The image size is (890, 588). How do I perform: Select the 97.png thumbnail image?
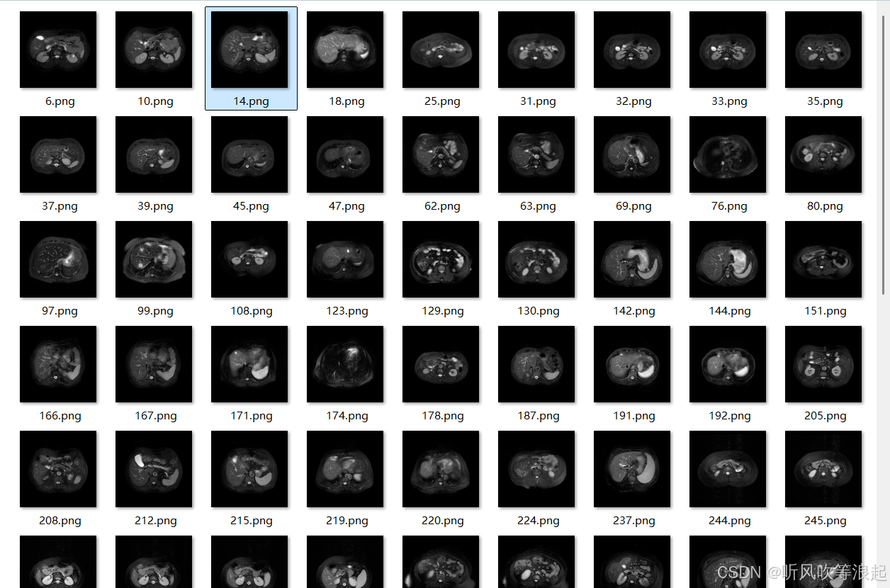[x=58, y=259]
